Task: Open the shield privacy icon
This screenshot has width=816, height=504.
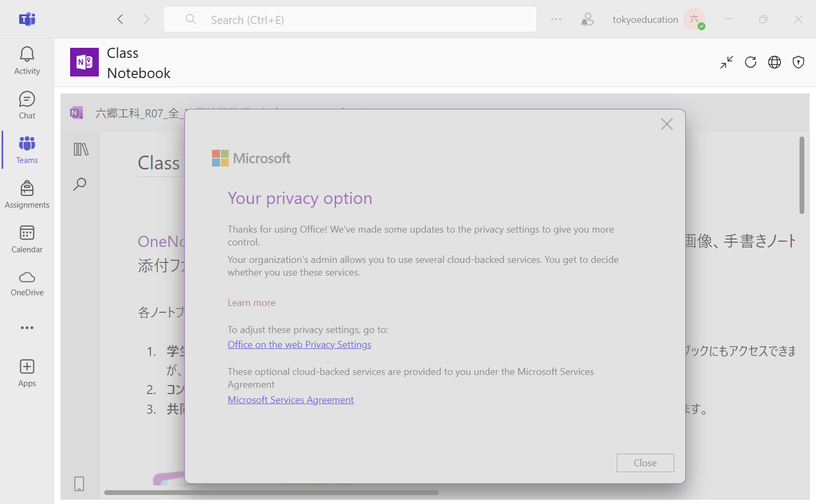Action: [798, 62]
